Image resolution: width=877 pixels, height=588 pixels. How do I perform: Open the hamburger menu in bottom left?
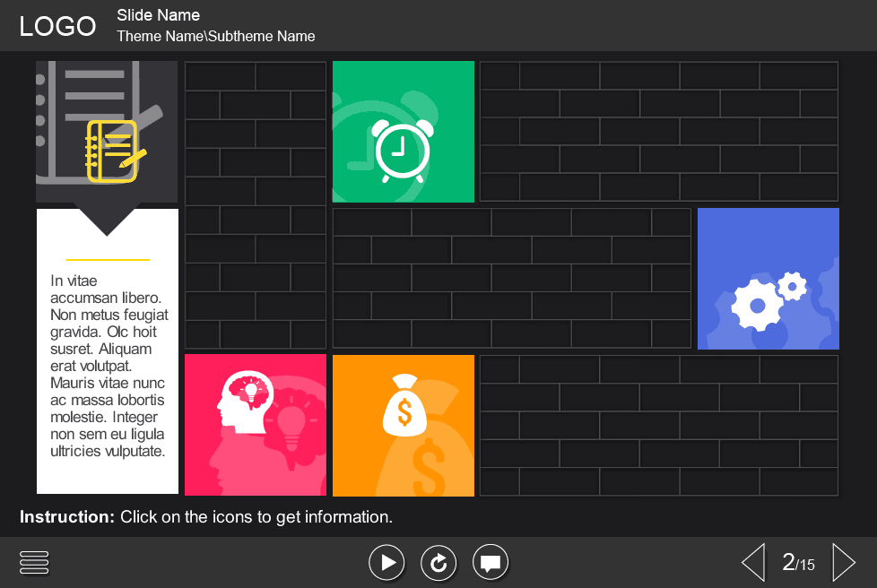click(x=34, y=562)
